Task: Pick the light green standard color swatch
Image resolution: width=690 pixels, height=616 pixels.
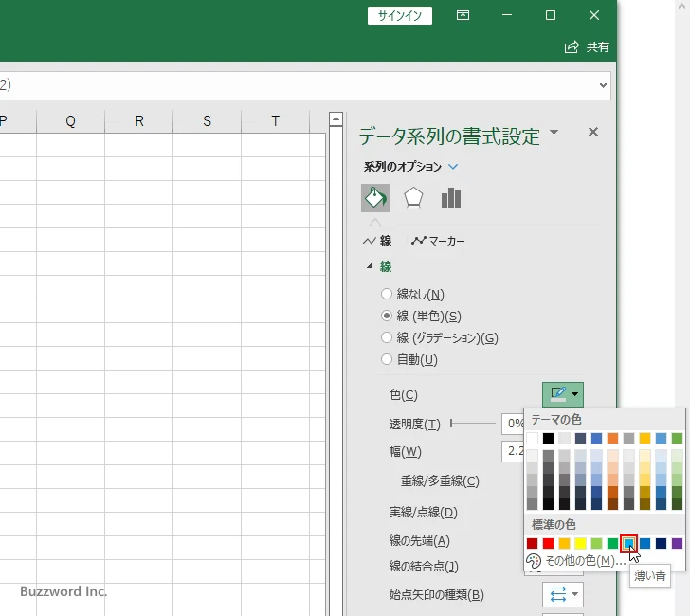Action: (597, 543)
